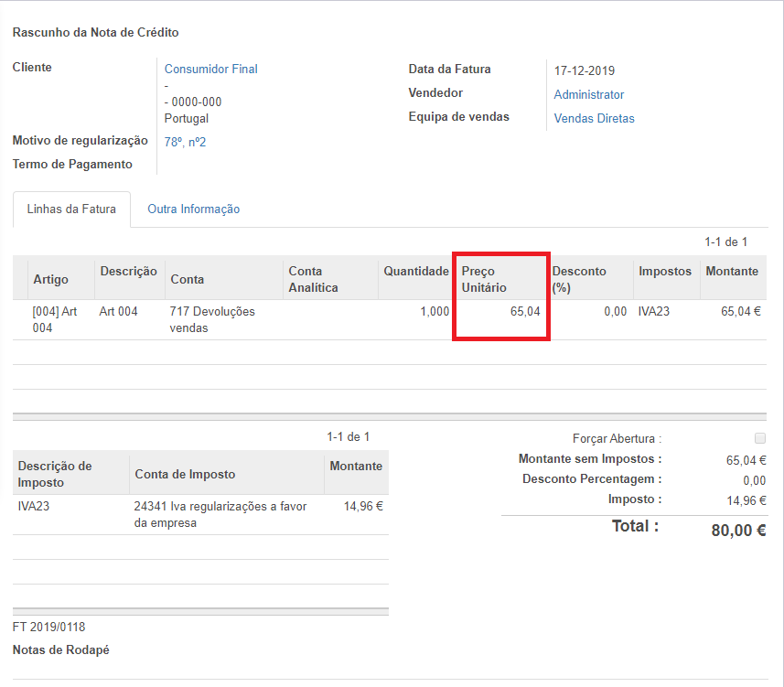784x687 pixels.
Task: Toggle the Forçar Abertura checkbox
Action: [x=759, y=438]
